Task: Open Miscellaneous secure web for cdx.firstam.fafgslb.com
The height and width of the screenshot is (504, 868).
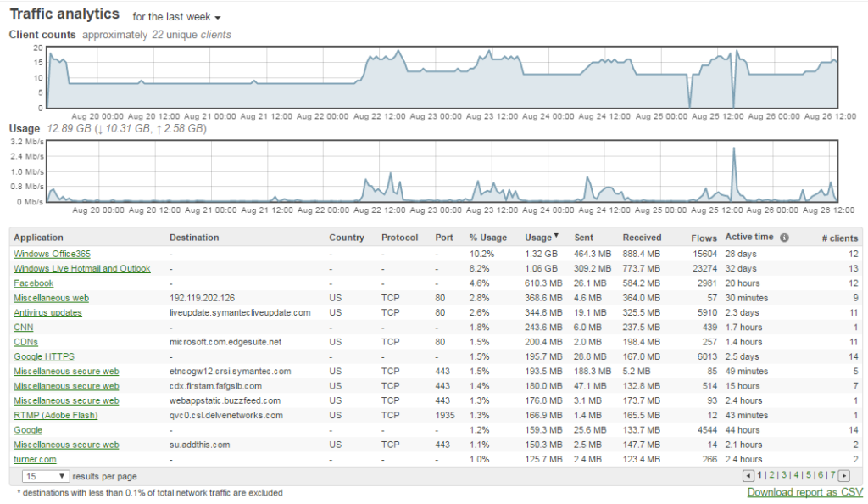Action: [x=66, y=386]
